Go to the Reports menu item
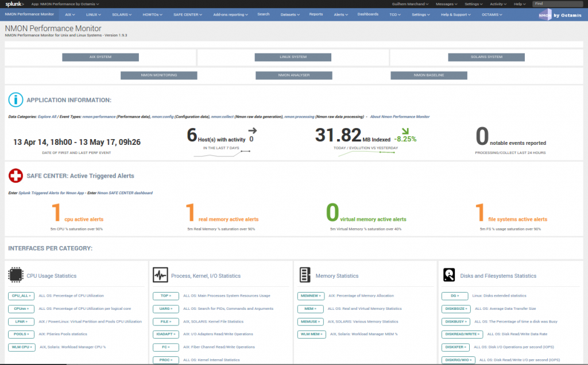The image size is (588, 365). [x=316, y=14]
